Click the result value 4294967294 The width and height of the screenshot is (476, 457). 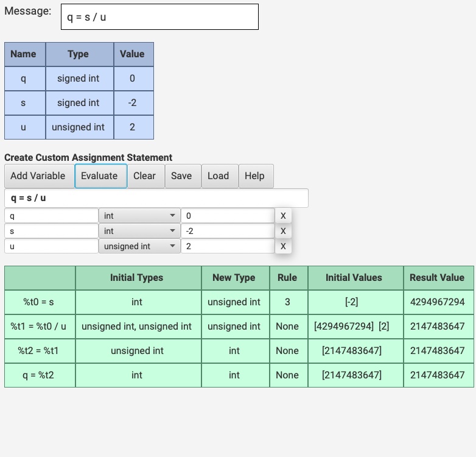click(439, 302)
